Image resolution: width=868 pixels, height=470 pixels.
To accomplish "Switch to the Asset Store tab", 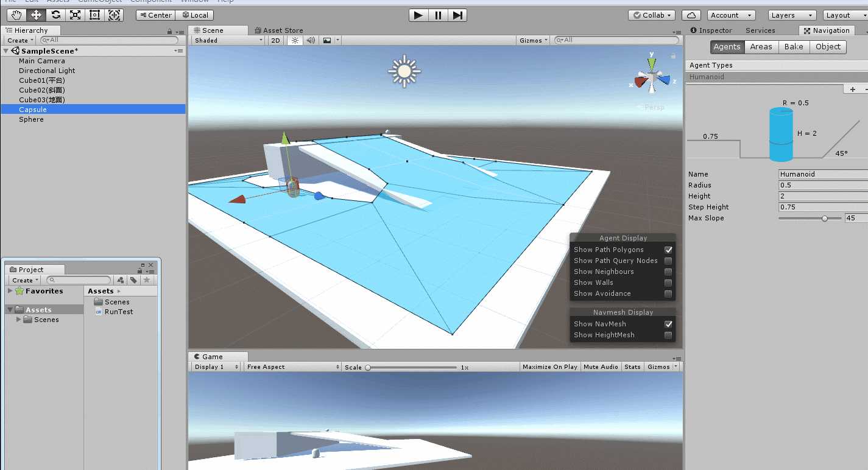I will (x=278, y=30).
